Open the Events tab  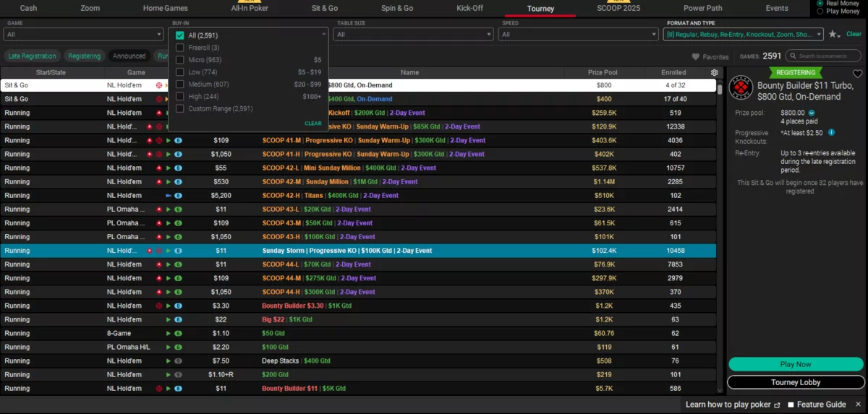pyautogui.click(x=777, y=9)
